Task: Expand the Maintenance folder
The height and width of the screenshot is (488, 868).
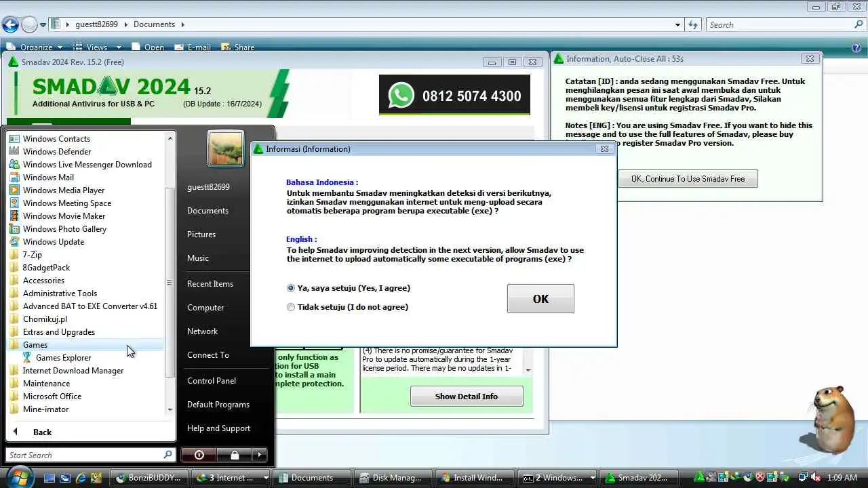Action: click(x=85, y=384)
